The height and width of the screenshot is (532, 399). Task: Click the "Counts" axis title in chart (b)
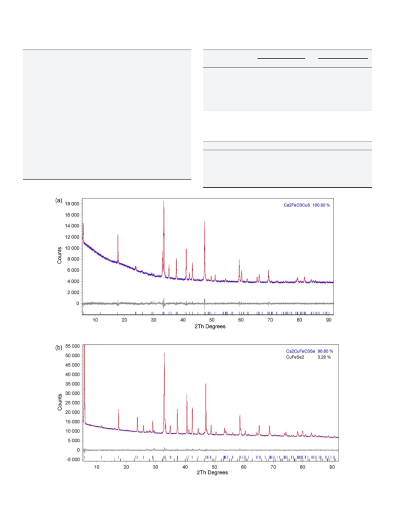point(60,402)
